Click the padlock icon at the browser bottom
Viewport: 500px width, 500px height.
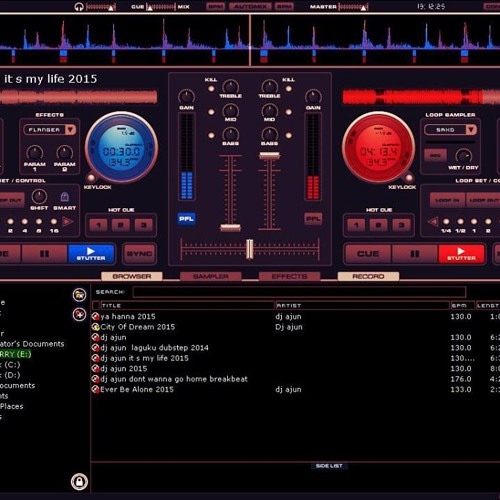79,481
